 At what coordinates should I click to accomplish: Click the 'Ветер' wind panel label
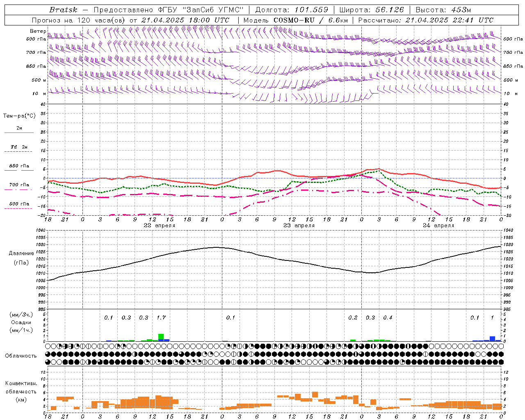38,31
